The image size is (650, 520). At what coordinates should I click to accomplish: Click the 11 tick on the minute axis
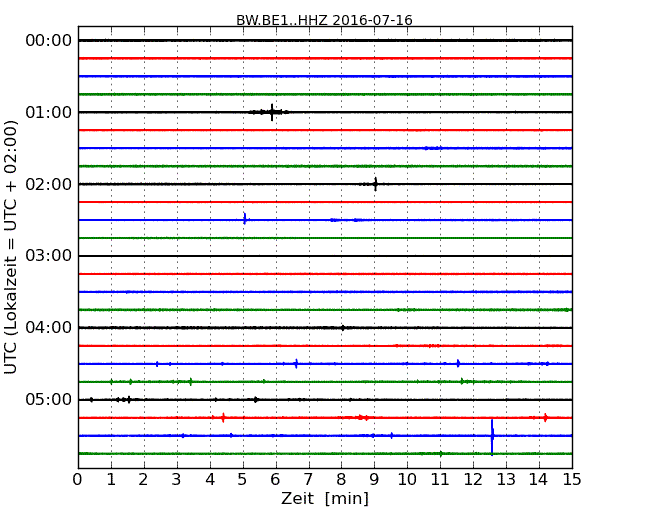tap(440, 480)
